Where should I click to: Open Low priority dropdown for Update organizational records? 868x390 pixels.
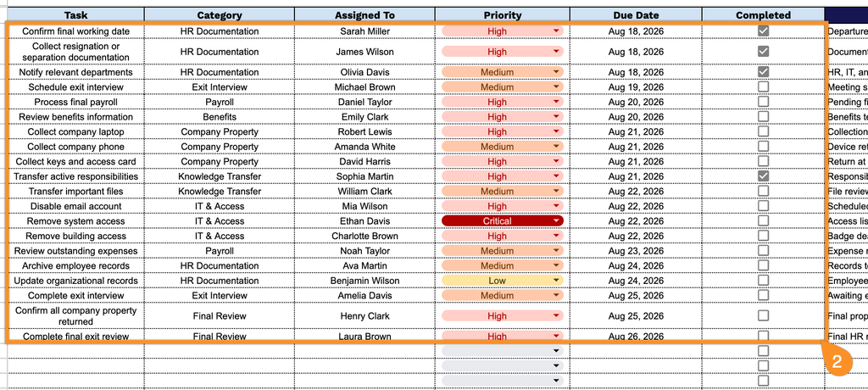pyautogui.click(x=502, y=281)
